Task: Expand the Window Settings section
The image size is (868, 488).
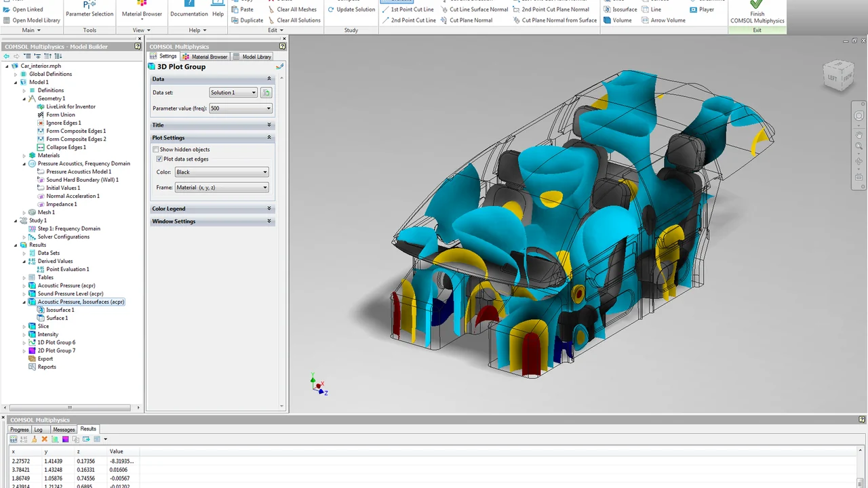Action: click(212, 222)
